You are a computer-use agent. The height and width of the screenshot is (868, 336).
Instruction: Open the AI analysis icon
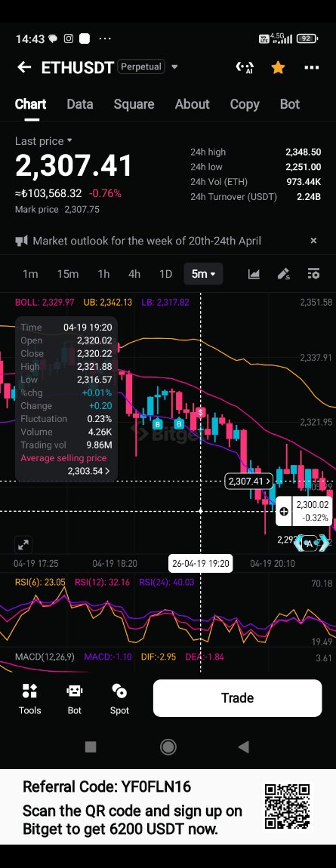click(244, 67)
